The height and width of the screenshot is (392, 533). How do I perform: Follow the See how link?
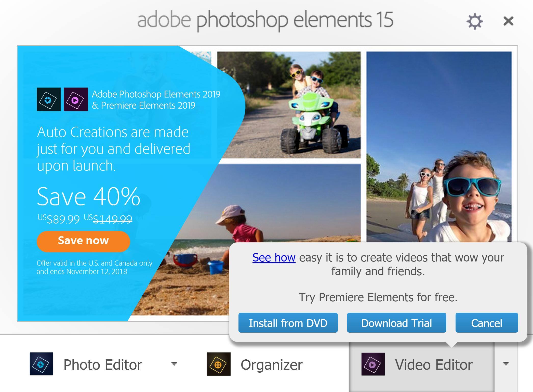coord(274,257)
